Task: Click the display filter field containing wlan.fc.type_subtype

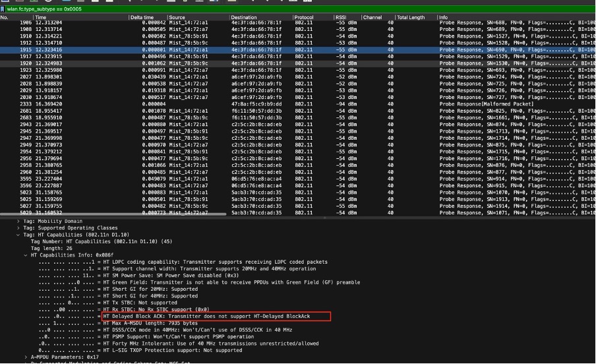Action: pyautogui.click(x=300, y=9)
